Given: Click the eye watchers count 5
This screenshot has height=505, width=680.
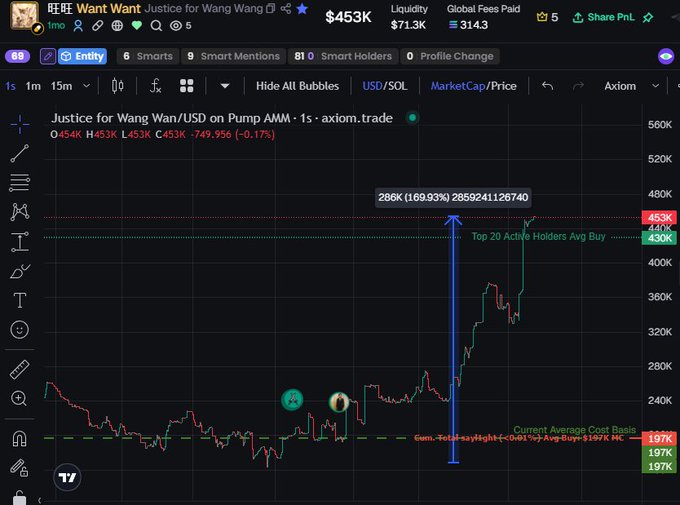Looking at the screenshot, I should (x=180, y=26).
